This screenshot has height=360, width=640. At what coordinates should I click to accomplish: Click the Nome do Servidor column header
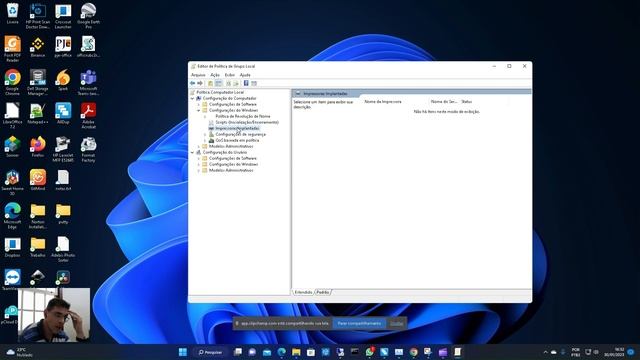pyautogui.click(x=444, y=102)
